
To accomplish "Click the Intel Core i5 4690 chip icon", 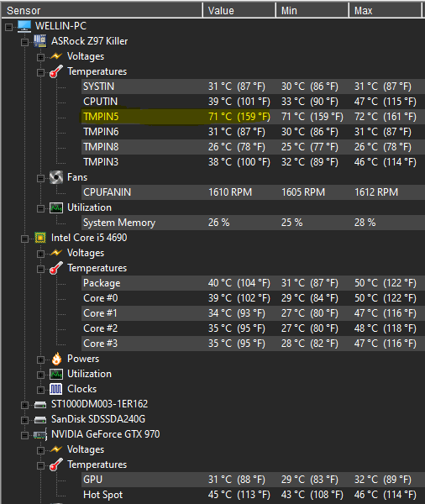I will [40, 238].
